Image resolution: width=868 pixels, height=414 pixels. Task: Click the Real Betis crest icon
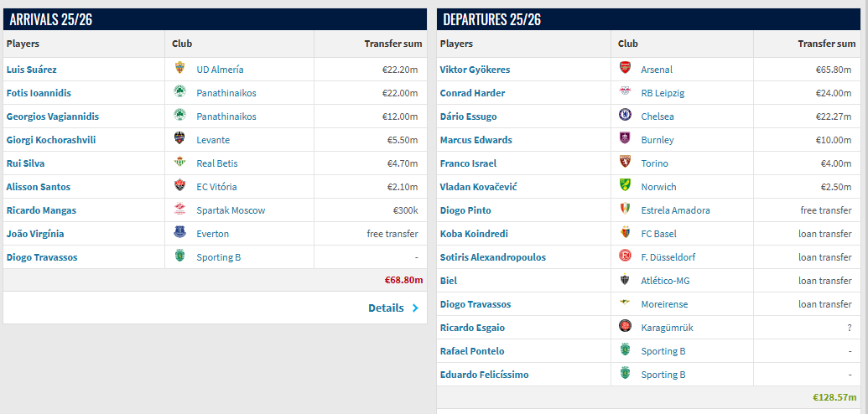[179, 163]
